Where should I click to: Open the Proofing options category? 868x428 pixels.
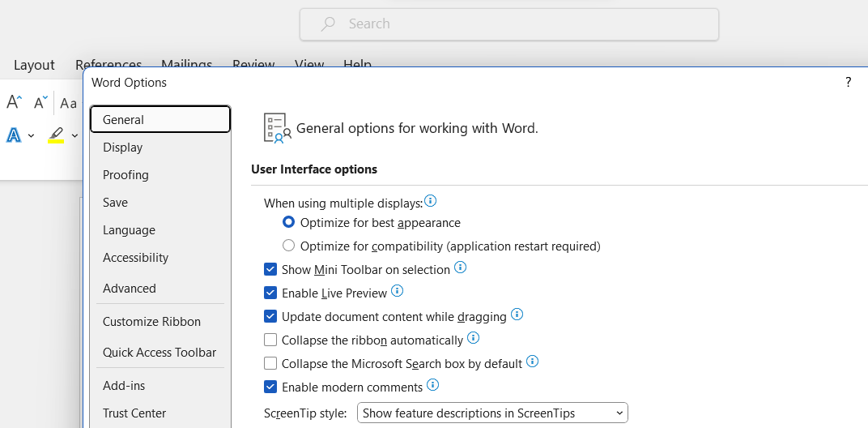coord(126,175)
